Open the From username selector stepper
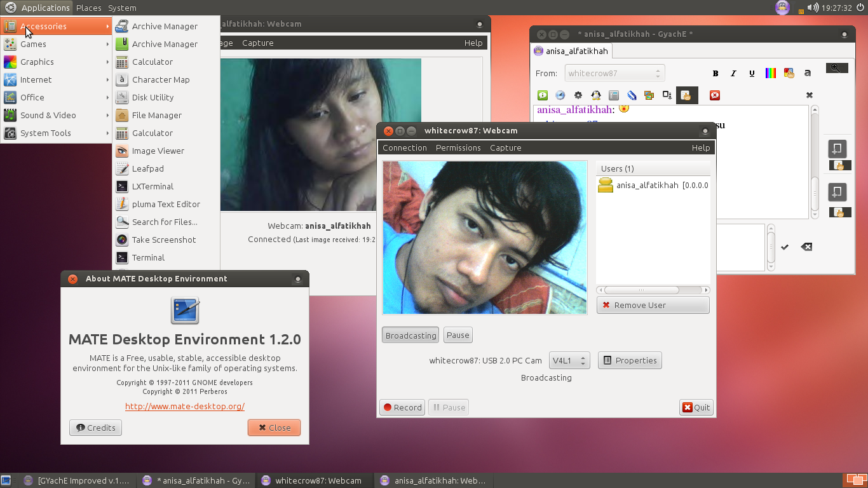This screenshot has height=488, width=868. [658, 73]
